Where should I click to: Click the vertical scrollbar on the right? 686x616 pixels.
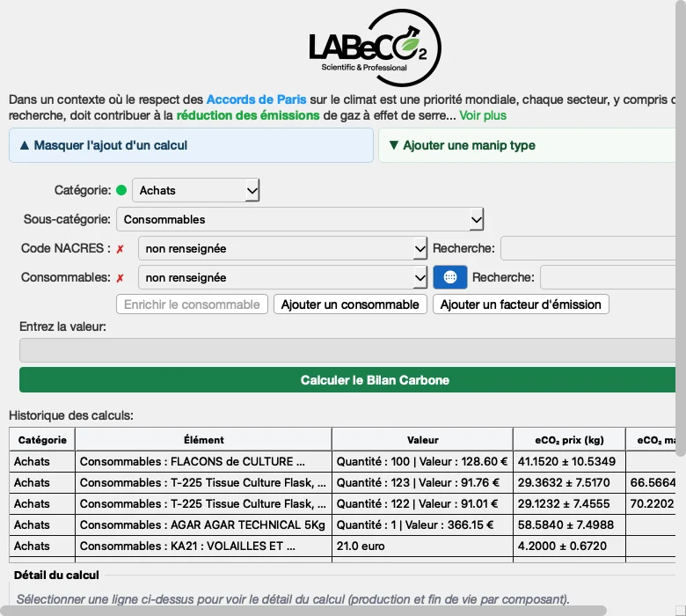tap(681, 228)
